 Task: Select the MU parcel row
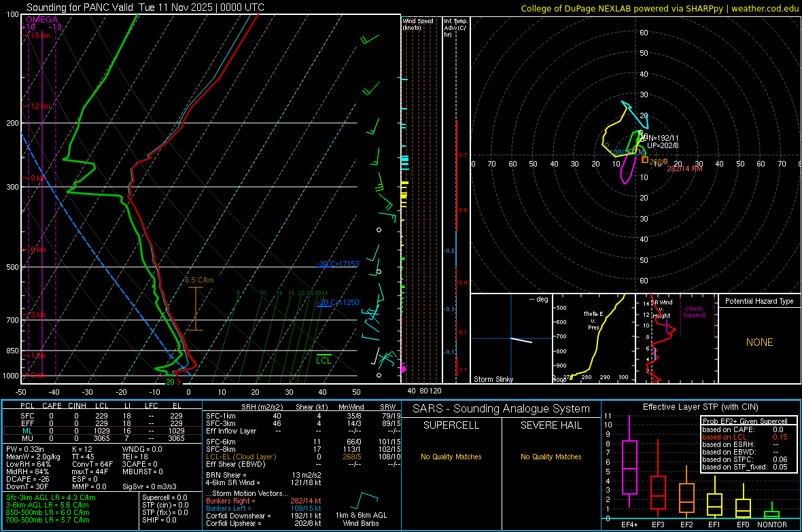coord(102,438)
